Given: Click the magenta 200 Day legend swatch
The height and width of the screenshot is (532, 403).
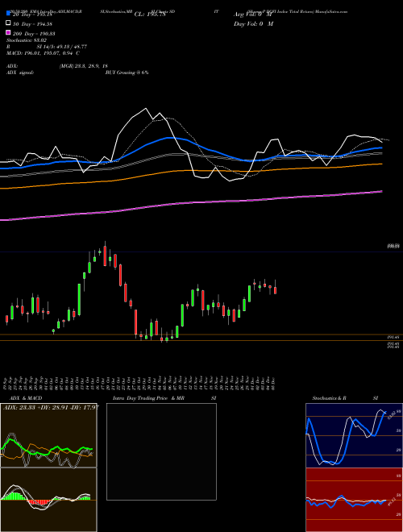Looking at the screenshot, I should 8,33.
